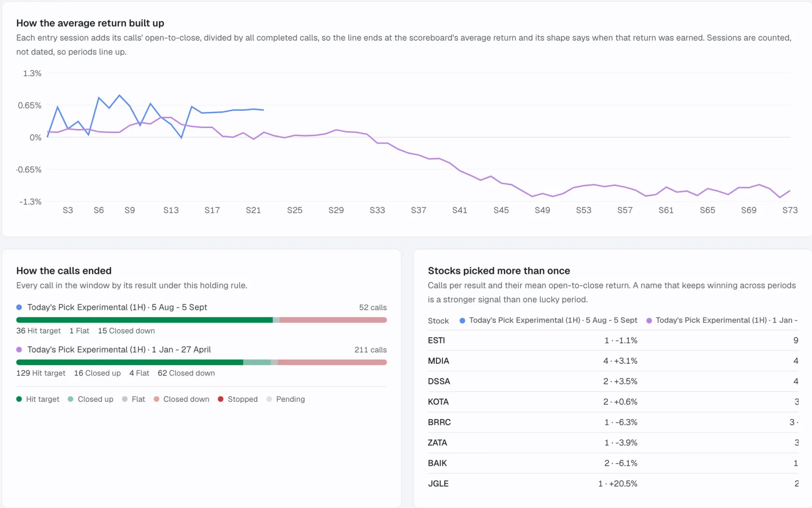Click the Hit target green legend dot
Image resolution: width=812 pixels, height=508 pixels.
coord(19,399)
